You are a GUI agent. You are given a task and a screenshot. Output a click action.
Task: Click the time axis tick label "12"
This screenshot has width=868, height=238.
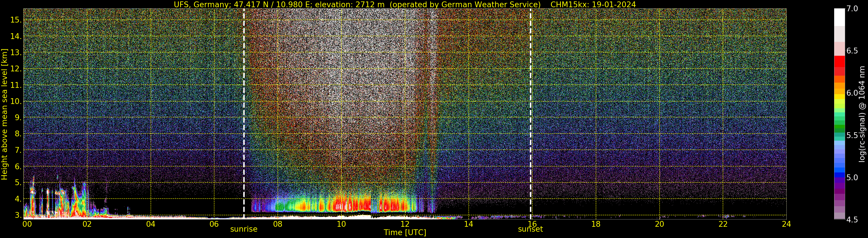coord(405,224)
